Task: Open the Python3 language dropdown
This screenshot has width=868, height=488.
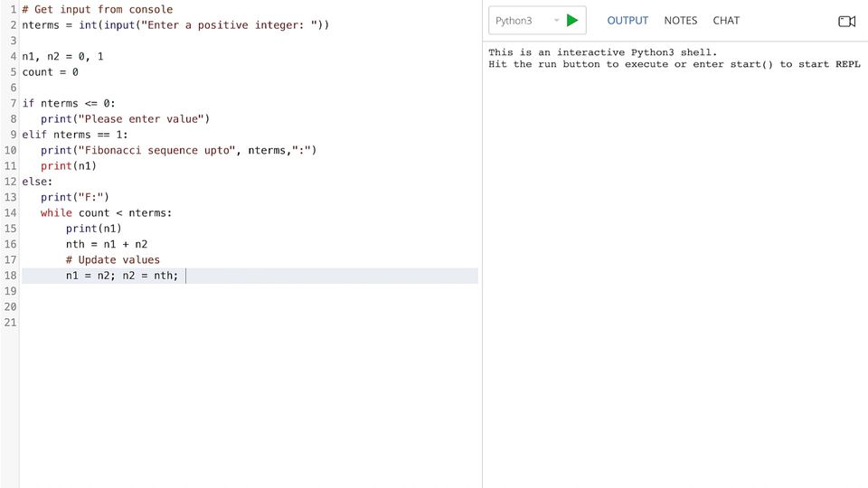Action: [527, 21]
